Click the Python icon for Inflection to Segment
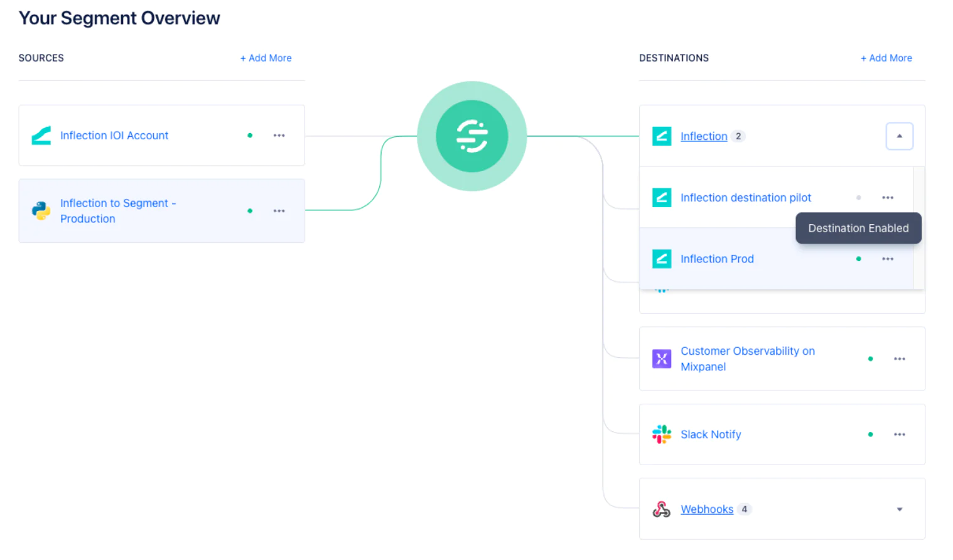 click(41, 211)
